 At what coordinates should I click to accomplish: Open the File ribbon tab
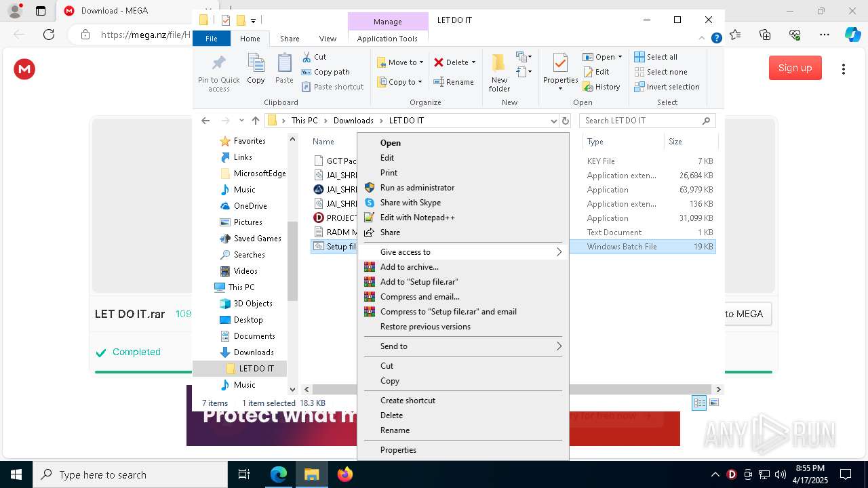tap(212, 39)
